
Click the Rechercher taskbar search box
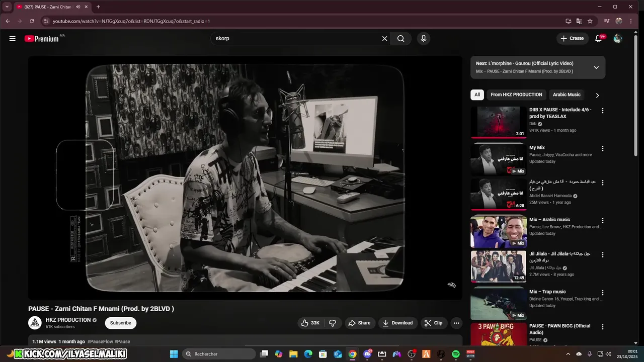[219, 354]
